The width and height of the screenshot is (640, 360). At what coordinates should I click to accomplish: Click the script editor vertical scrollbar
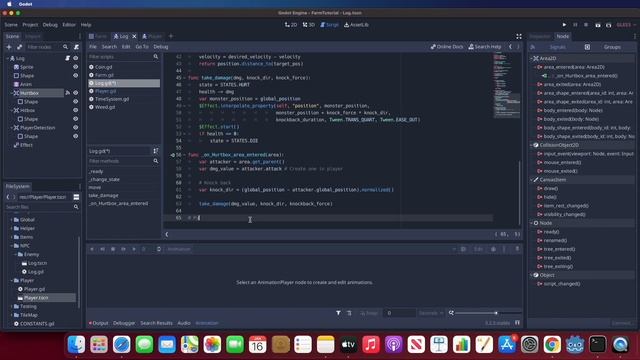tap(520, 192)
